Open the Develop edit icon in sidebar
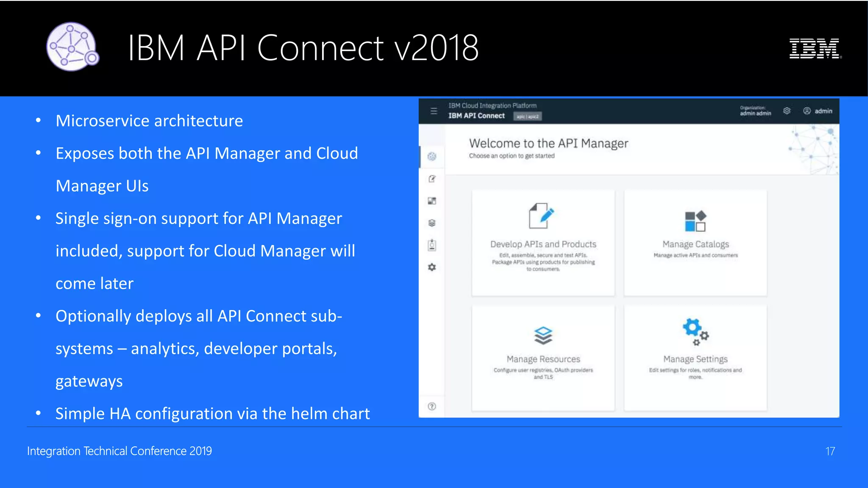 pyautogui.click(x=432, y=179)
